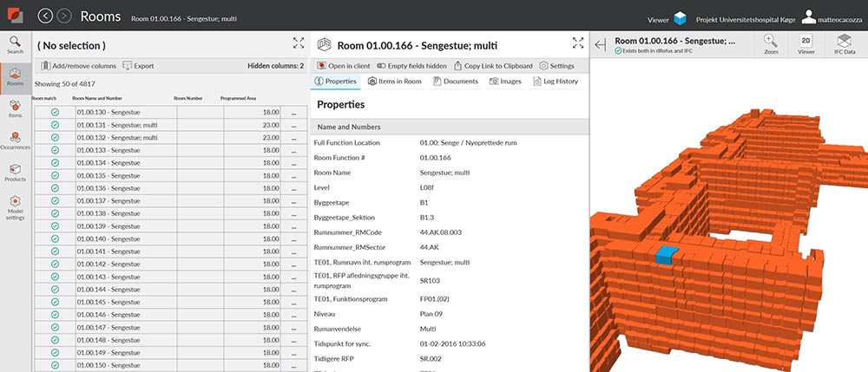Select the blue highlighted room in 3D model
This screenshot has width=868, height=372.
(x=667, y=255)
